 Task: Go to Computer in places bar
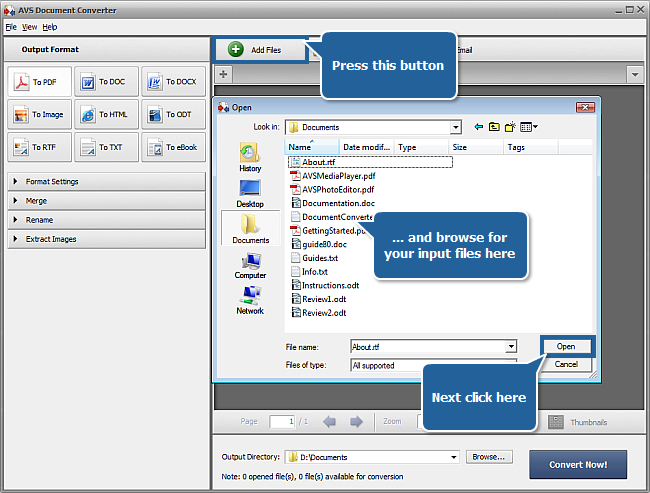pyautogui.click(x=250, y=266)
